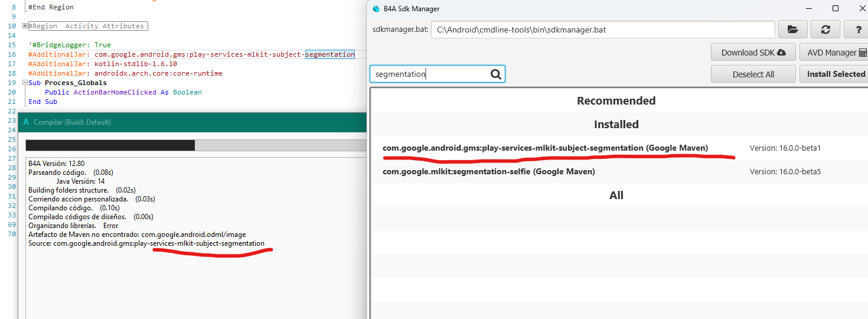This screenshot has height=319, width=868.
Task: Click the End Sub code line
Action: pos(43,102)
